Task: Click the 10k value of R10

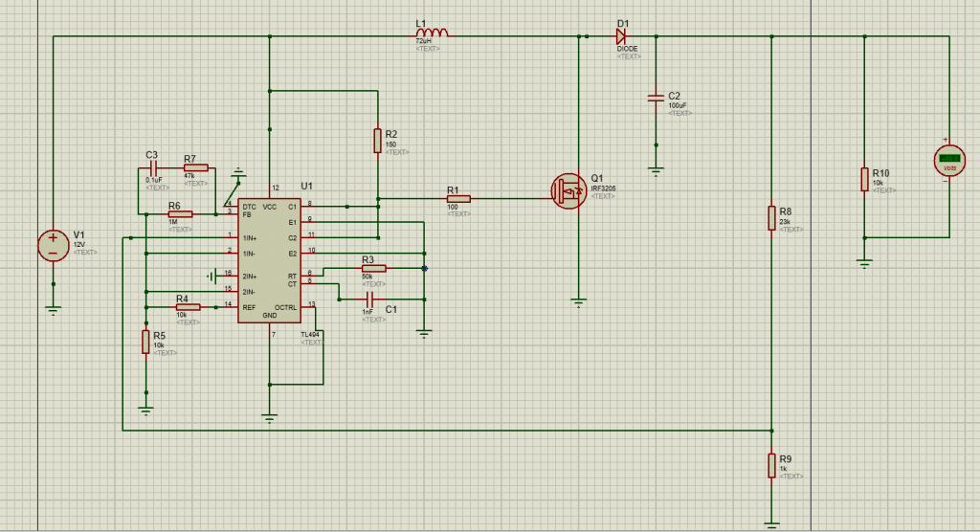Action: pyautogui.click(x=879, y=183)
